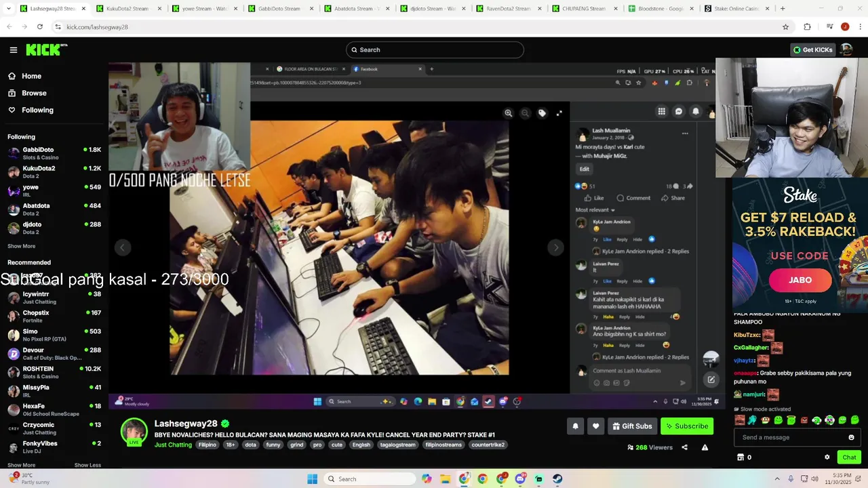Screen dimensions: 868x488
Task: Click the Windows taskbar Search box
Action: [x=370, y=479]
